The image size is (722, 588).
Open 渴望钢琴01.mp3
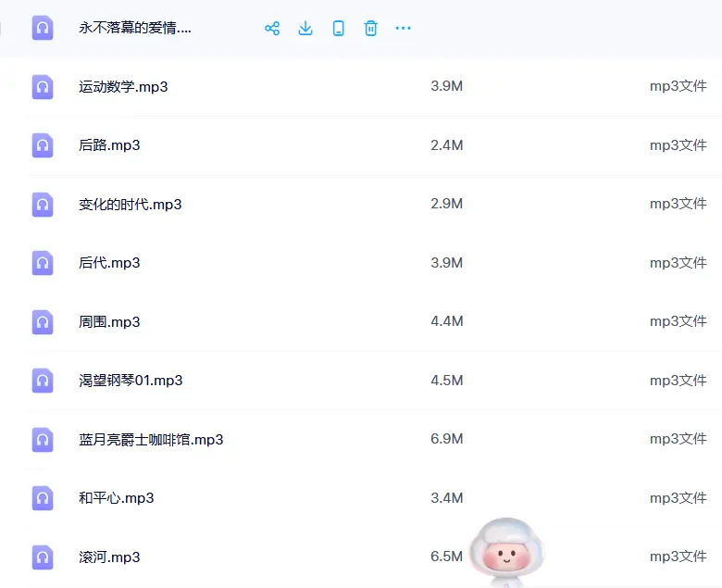tap(131, 381)
